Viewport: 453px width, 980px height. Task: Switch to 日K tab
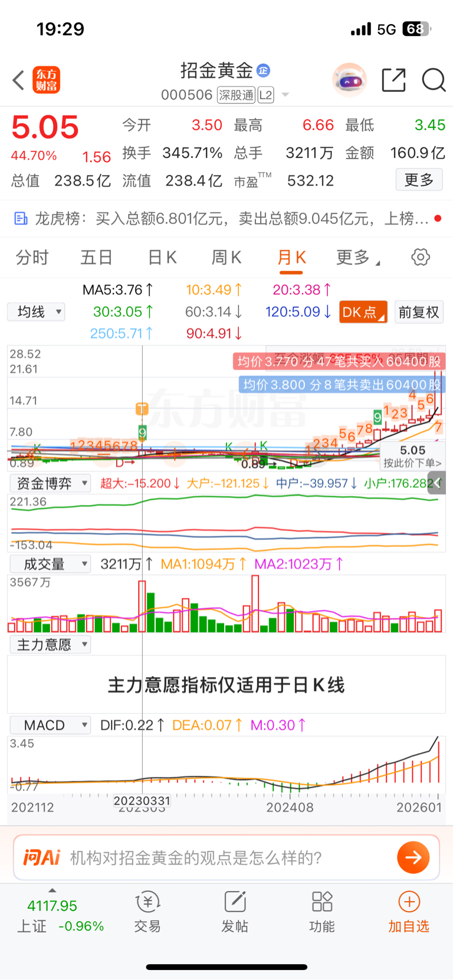162,258
